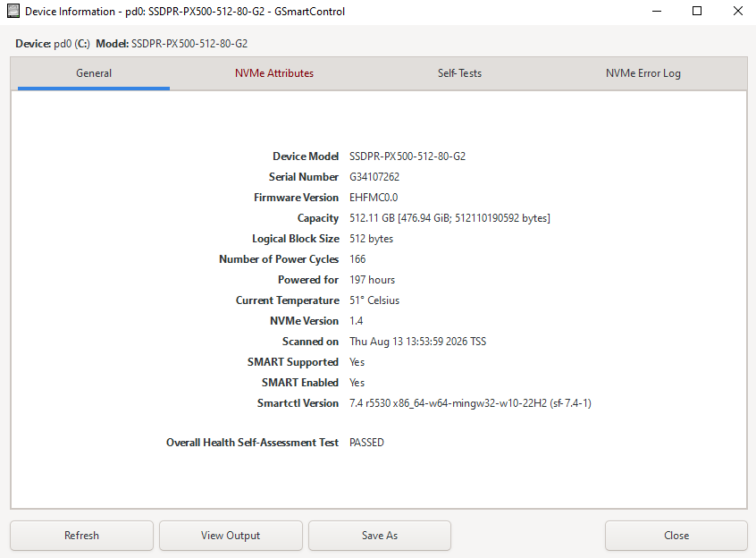The height and width of the screenshot is (558, 756).
Task: Click the Device pd0 (C:) header text
Action: click(53, 44)
